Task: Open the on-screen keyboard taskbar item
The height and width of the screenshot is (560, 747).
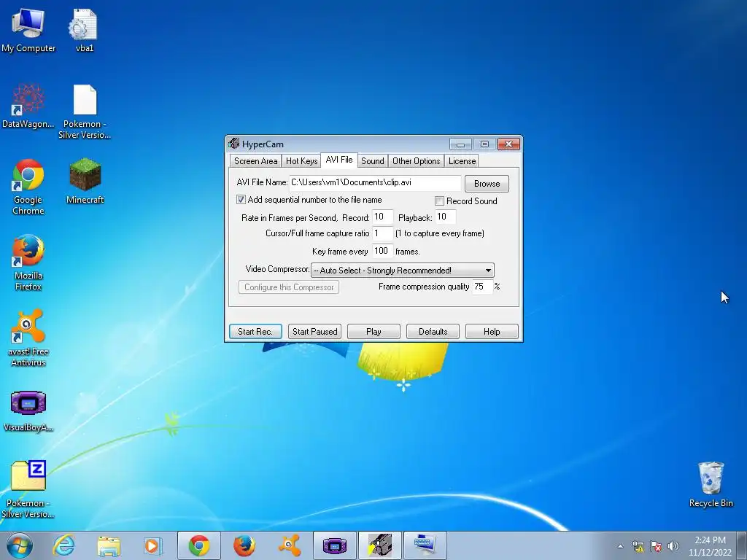Action: pyautogui.click(x=425, y=545)
